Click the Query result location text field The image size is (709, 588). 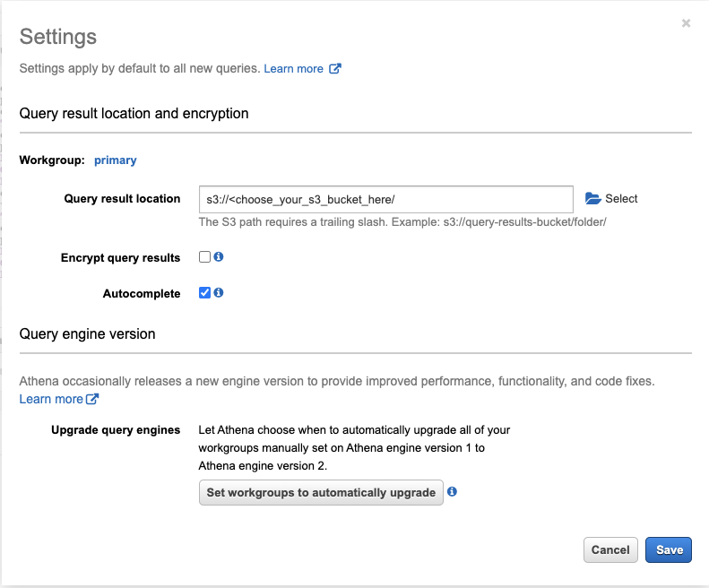click(x=385, y=199)
